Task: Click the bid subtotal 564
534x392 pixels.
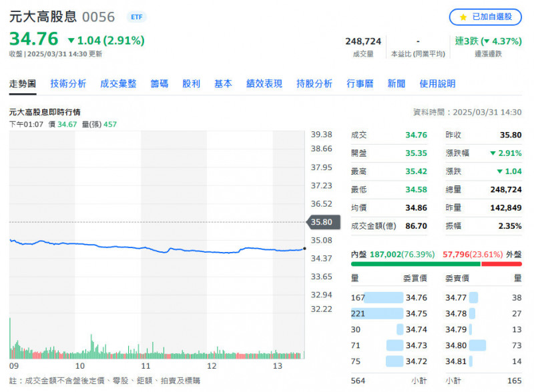Action: [358, 381]
